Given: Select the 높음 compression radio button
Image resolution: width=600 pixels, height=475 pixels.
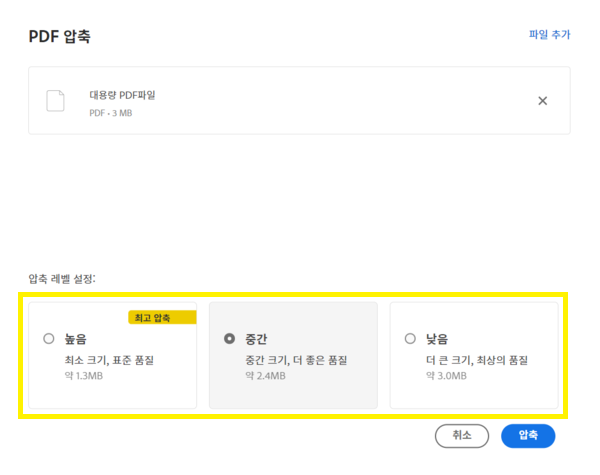Looking at the screenshot, I should click(x=49, y=339).
